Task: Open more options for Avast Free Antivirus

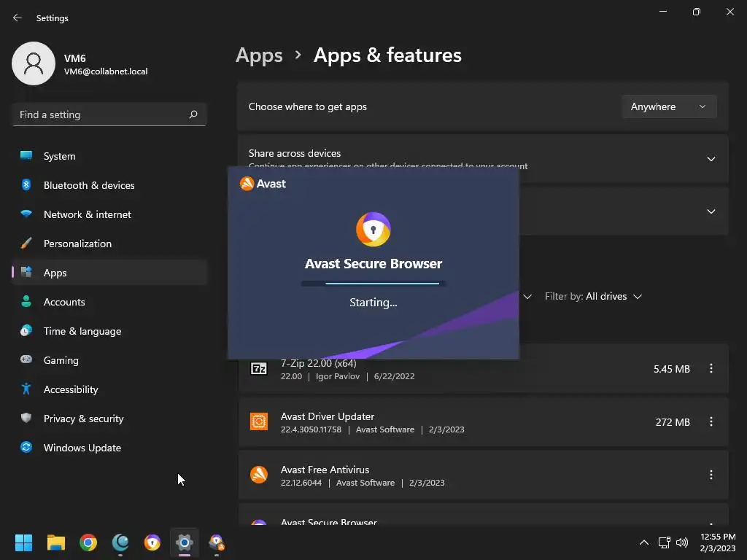Action: [x=711, y=475]
